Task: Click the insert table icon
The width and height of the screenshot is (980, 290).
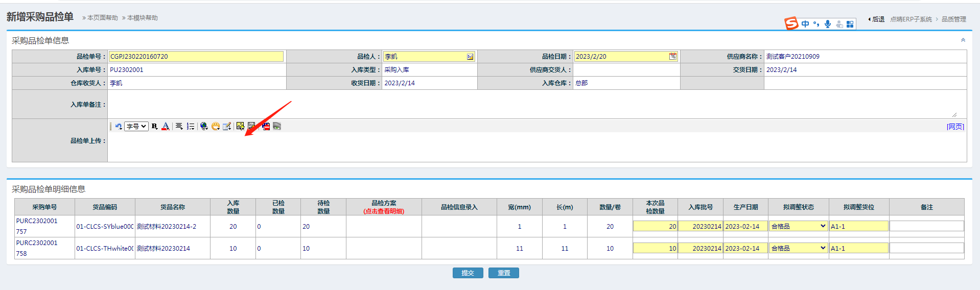Action: click(x=227, y=126)
